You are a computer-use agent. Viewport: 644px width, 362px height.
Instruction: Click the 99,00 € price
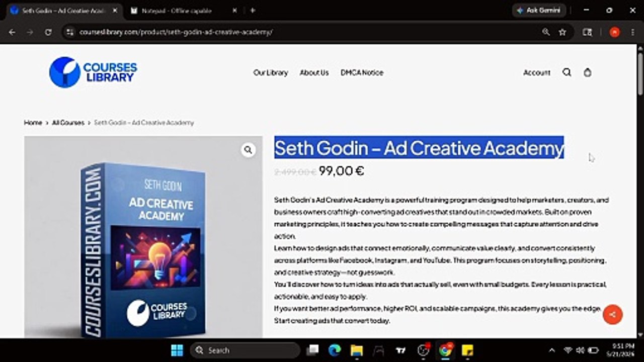342,171
